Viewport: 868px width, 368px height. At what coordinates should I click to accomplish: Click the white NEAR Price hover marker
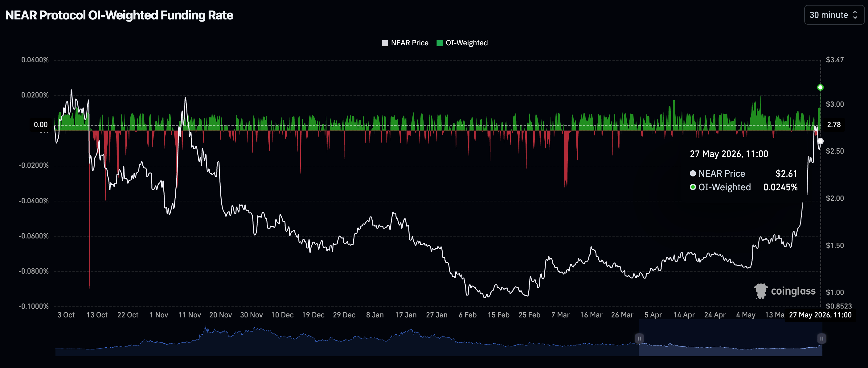click(820, 141)
